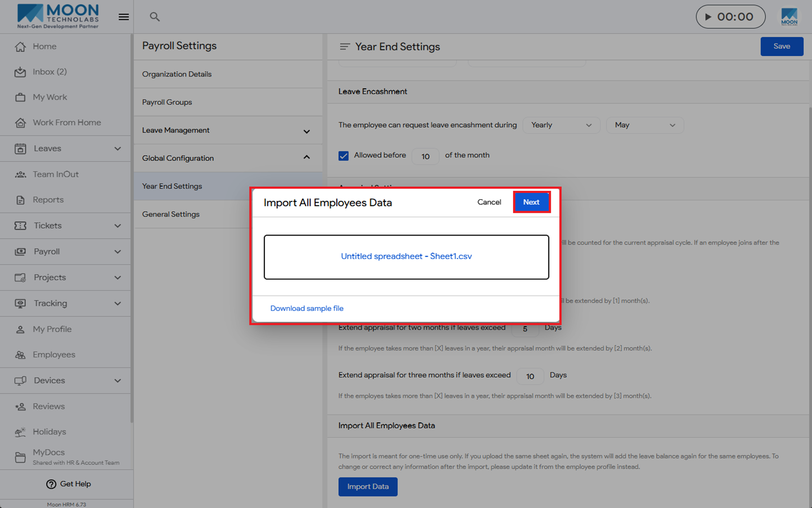Click Next in the import dialog
812x508 pixels.
531,202
